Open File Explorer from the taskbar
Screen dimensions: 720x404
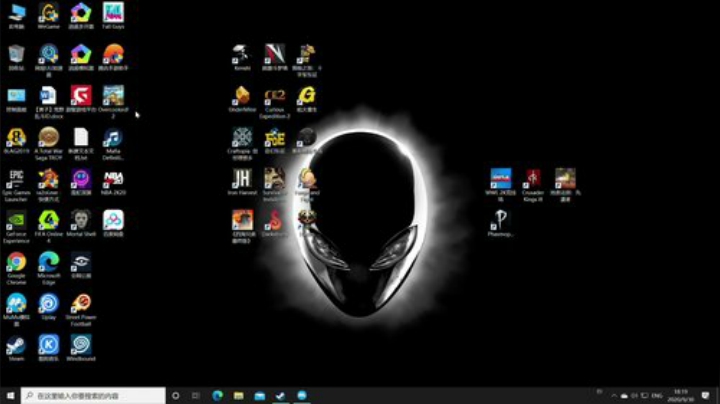click(x=239, y=395)
